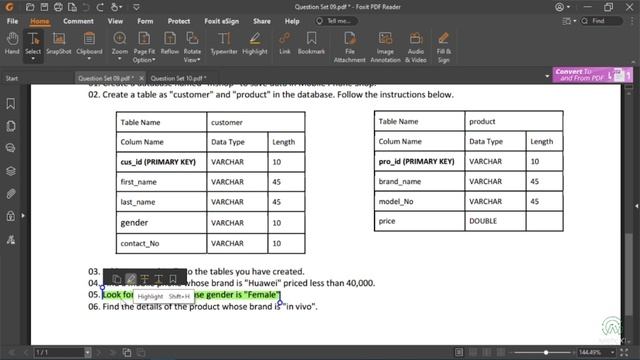Save the document from the quick access toolbar
The width and height of the screenshot is (640, 360).
pos(44,7)
